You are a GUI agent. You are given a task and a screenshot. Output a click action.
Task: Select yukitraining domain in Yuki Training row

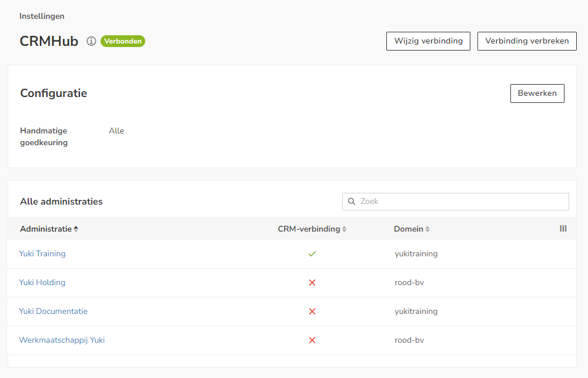click(x=416, y=253)
